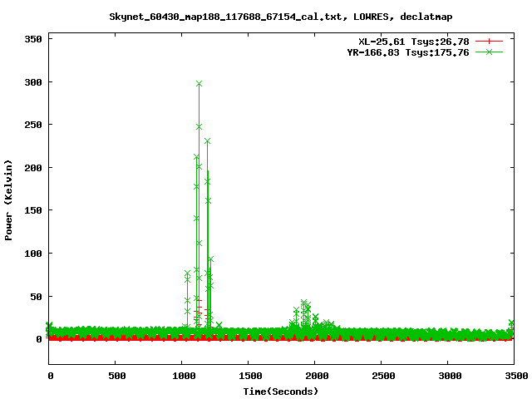Click the 0 y-axis tick label
532x399 pixels.
pos(39,339)
